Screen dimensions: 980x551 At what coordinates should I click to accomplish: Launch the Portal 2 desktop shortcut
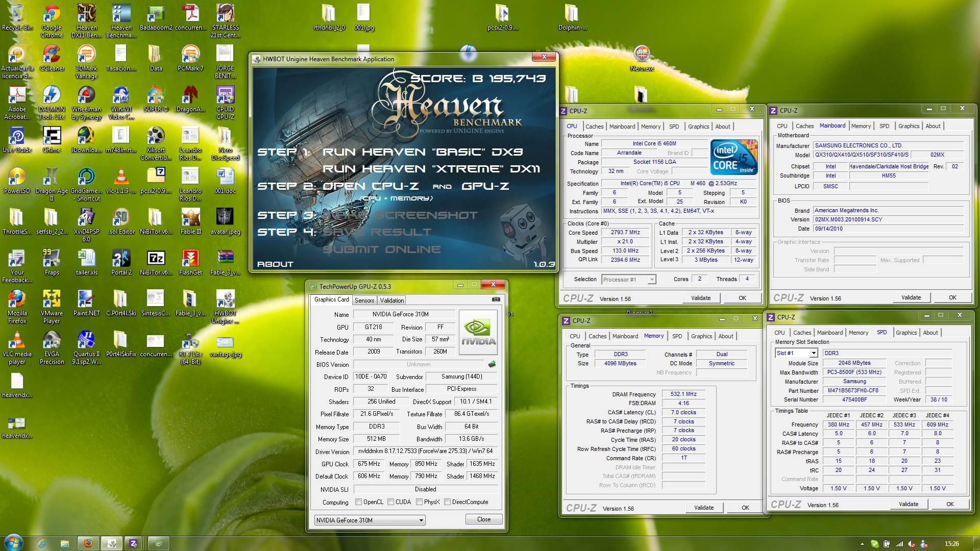121,262
